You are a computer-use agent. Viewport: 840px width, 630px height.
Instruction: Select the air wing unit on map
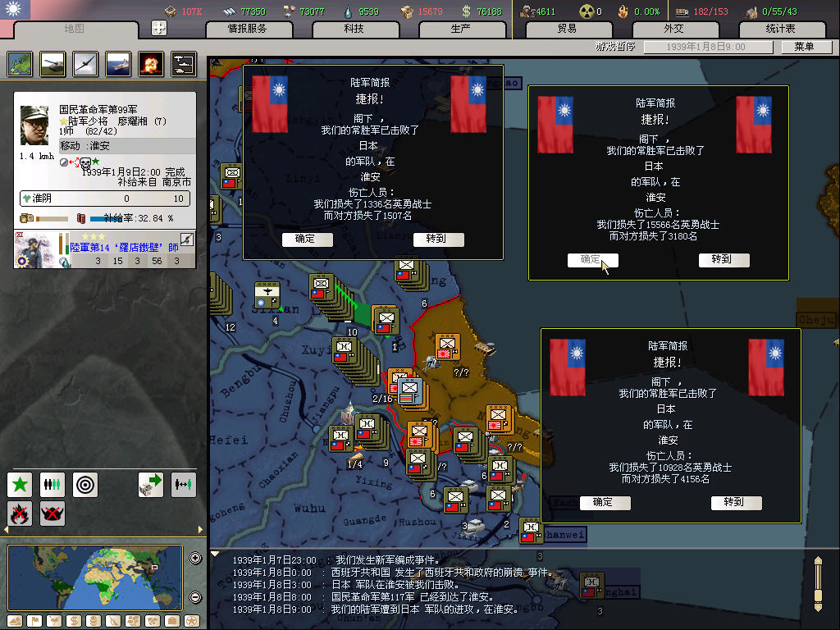267,294
